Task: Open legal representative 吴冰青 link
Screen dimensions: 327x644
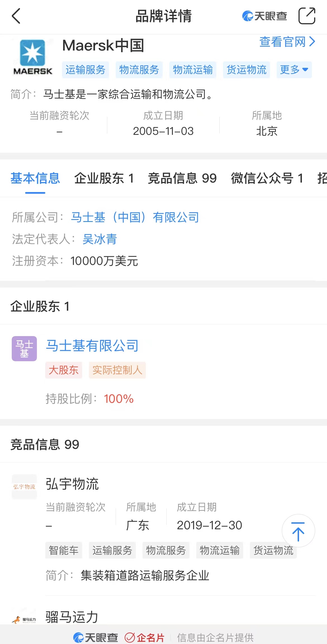Action: click(x=99, y=239)
